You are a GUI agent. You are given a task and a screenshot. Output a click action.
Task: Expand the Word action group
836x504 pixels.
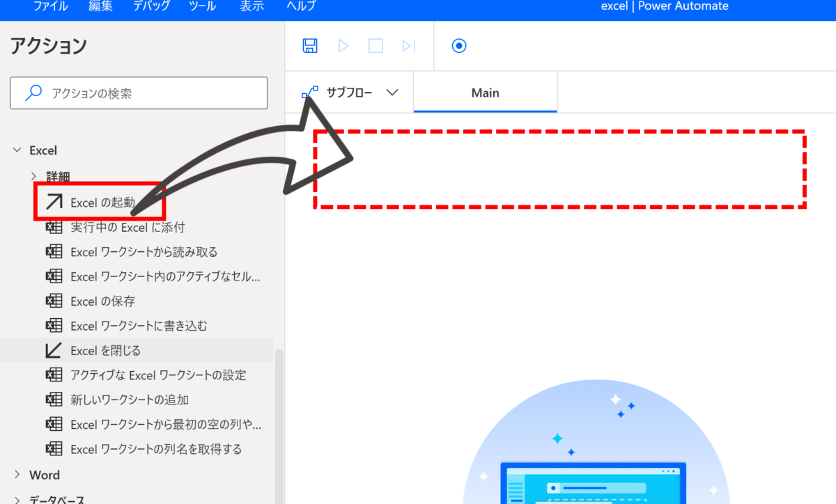[x=17, y=475]
